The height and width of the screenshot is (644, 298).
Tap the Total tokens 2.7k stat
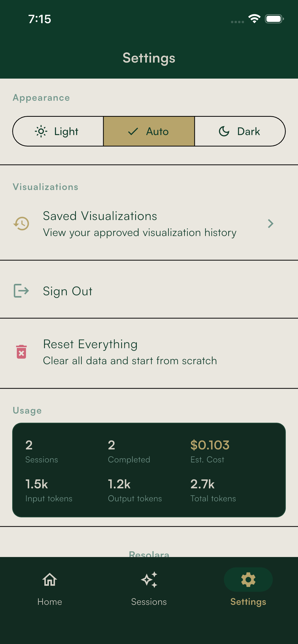pos(203,484)
